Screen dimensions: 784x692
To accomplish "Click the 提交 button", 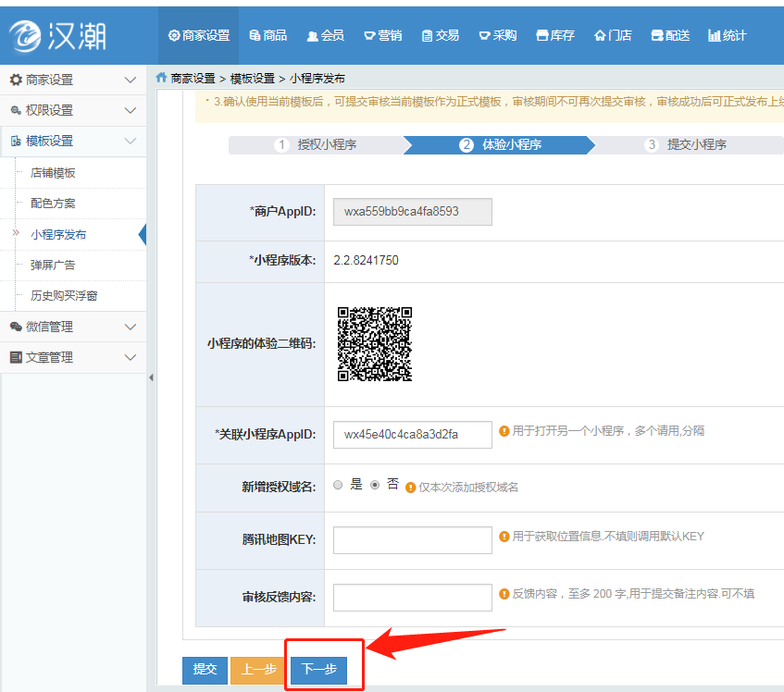I will [x=205, y=670].
